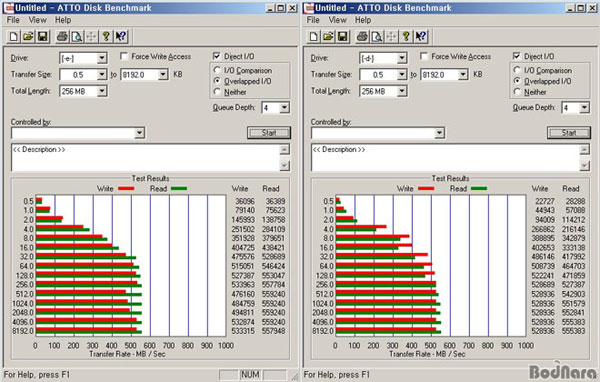Viewport: 600px width, 382px height.
Task: Open Queue Depth dropdown in right window
Action: click(x=584, y=108)
